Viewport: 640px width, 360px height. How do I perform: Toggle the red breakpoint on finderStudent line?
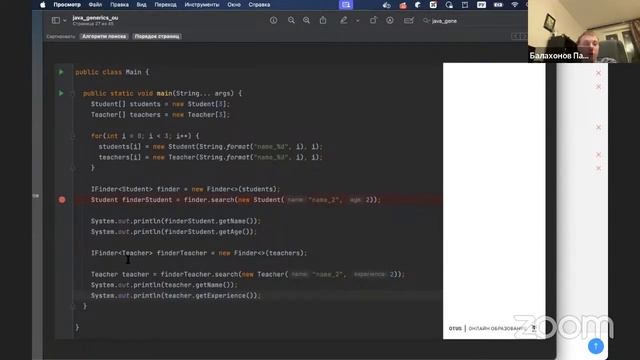62,200
